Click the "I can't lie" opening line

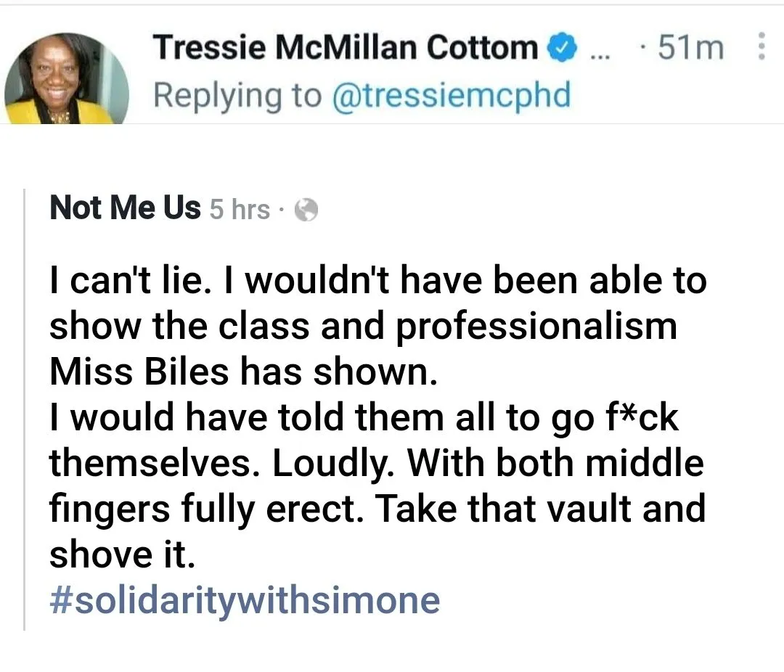123,281
